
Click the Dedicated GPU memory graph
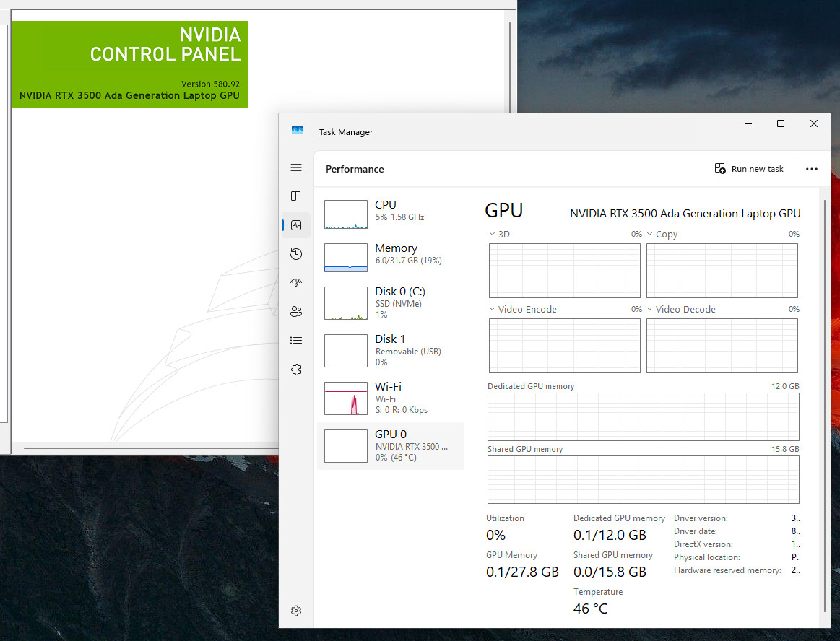pos(643,417)
